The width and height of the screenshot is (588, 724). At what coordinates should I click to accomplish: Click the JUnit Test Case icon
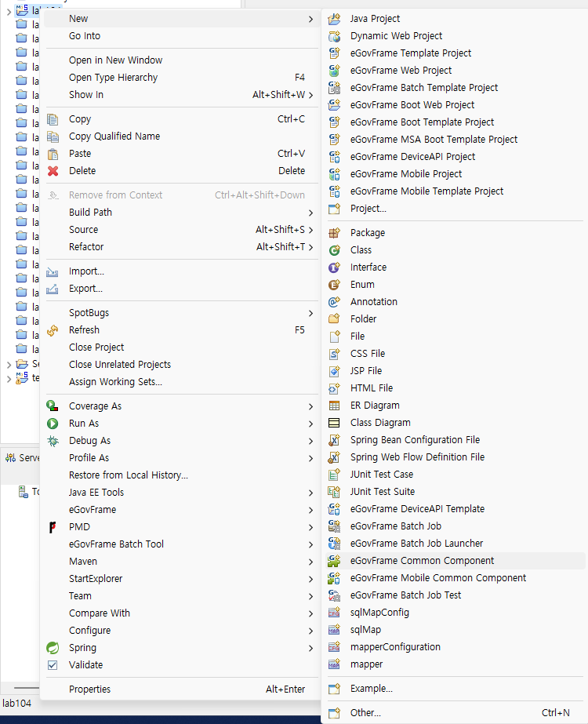pos(334,475)
